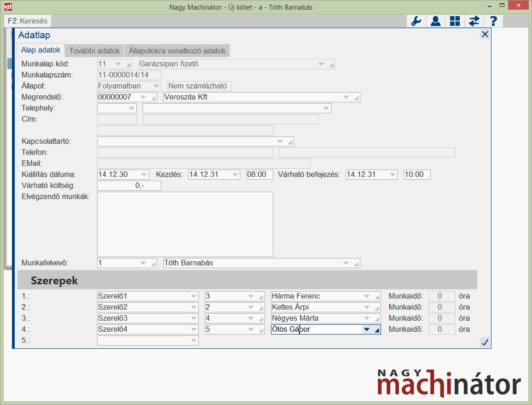Close the Adatlap panel with X
Viewport: 532px width, 405px height.
pos(485,35)
